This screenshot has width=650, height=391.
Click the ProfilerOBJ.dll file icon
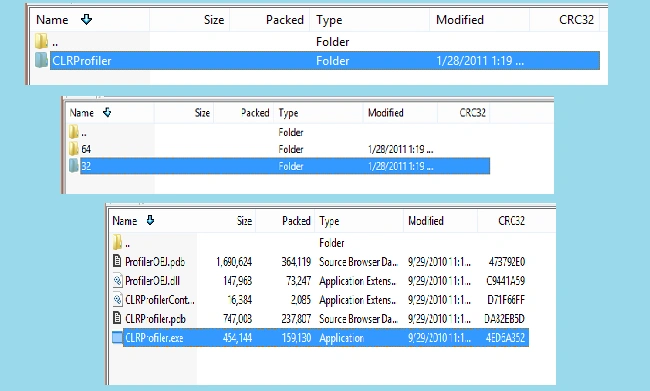click(x=117, y=280)
